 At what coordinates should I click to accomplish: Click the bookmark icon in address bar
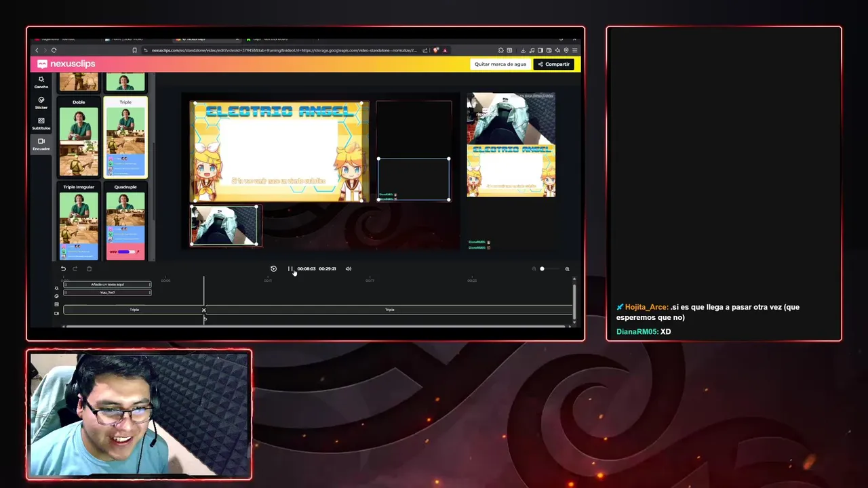coord(134,50)
